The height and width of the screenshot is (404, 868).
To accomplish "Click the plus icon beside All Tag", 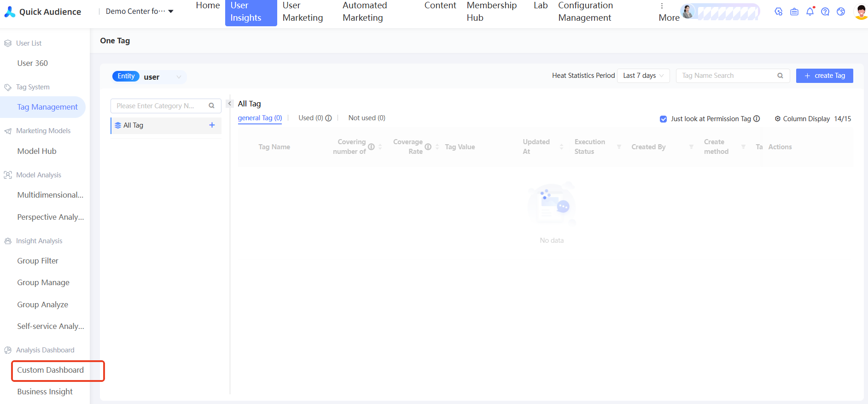I will click(212, 125).
